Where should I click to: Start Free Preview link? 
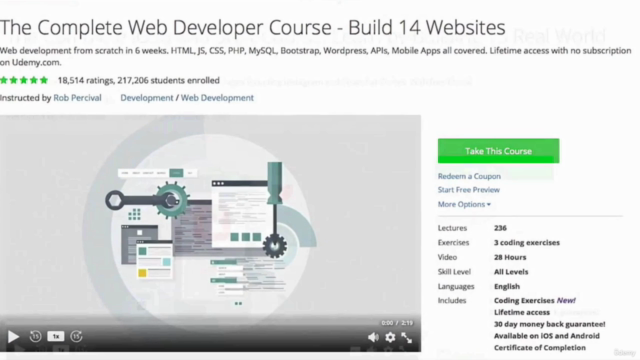pos(469,190)
